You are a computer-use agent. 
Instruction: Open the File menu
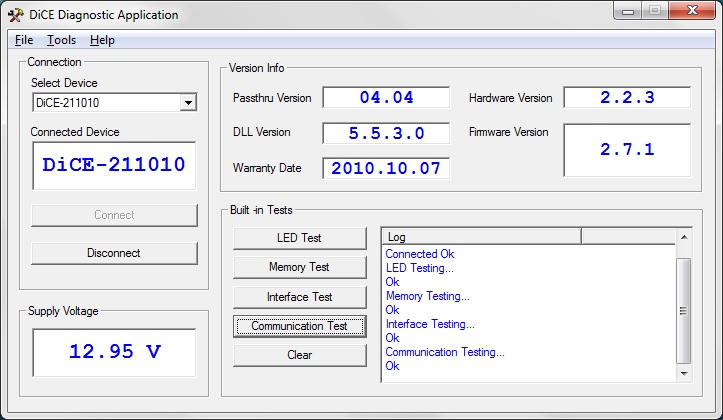pos(24,40)
